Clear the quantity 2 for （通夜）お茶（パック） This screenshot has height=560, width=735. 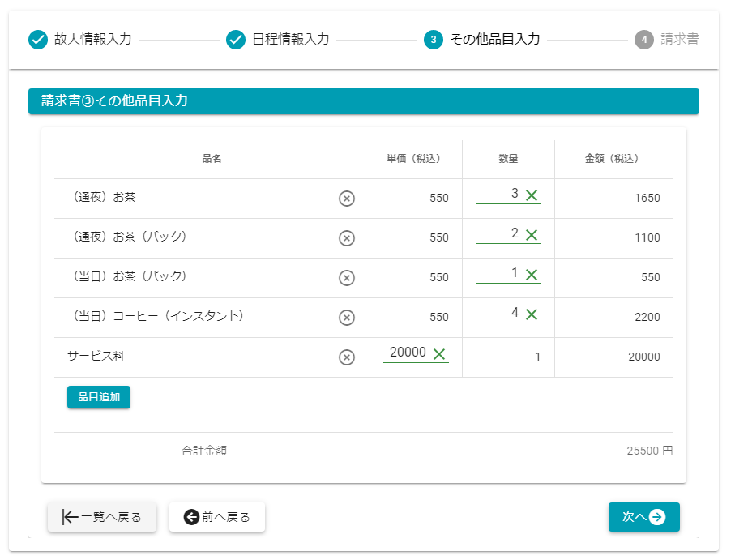click(x=532, y=234)
